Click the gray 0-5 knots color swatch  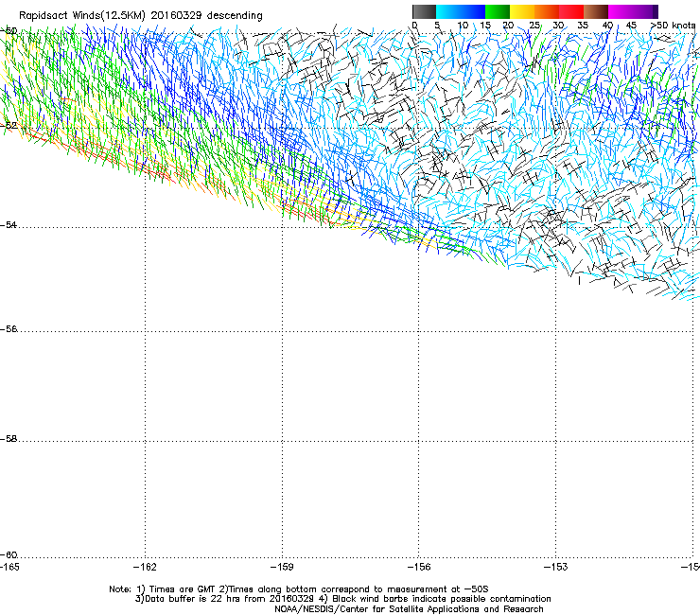click(x=424, y=11)
